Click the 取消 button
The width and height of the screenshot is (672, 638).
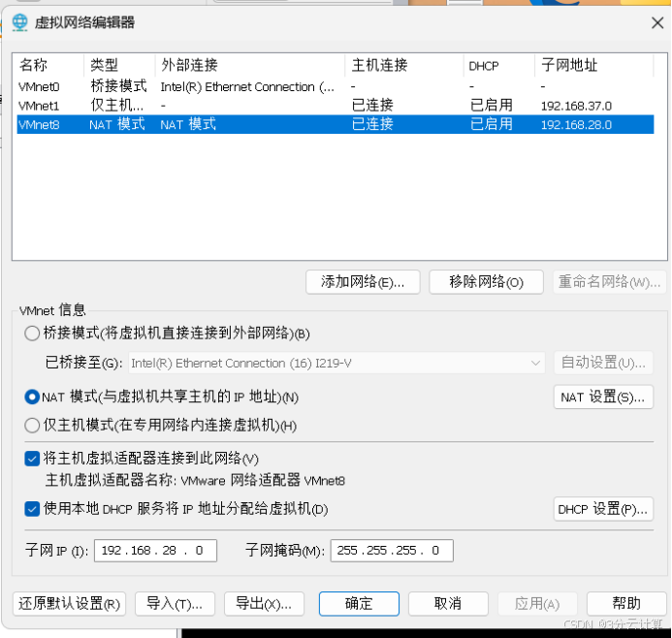click(x=448, y=604)
